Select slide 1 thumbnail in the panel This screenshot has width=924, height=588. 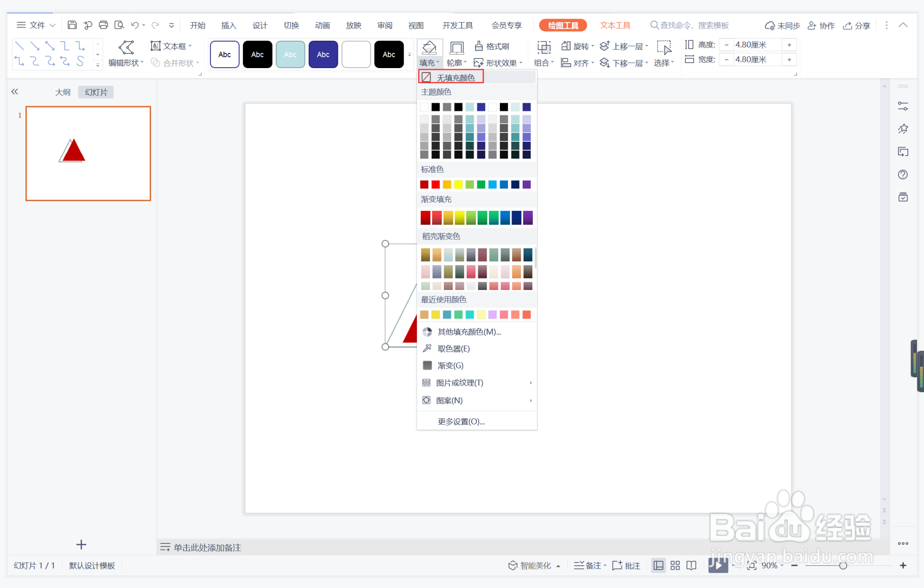pyautogui.click(x=88, y=153)
